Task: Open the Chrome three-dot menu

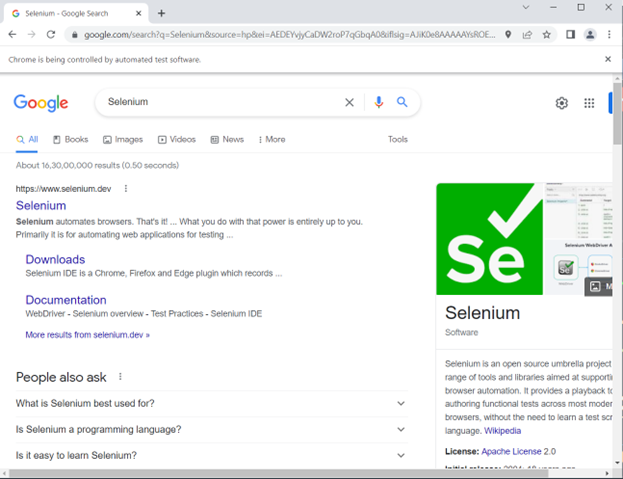Action: point(609,35)
